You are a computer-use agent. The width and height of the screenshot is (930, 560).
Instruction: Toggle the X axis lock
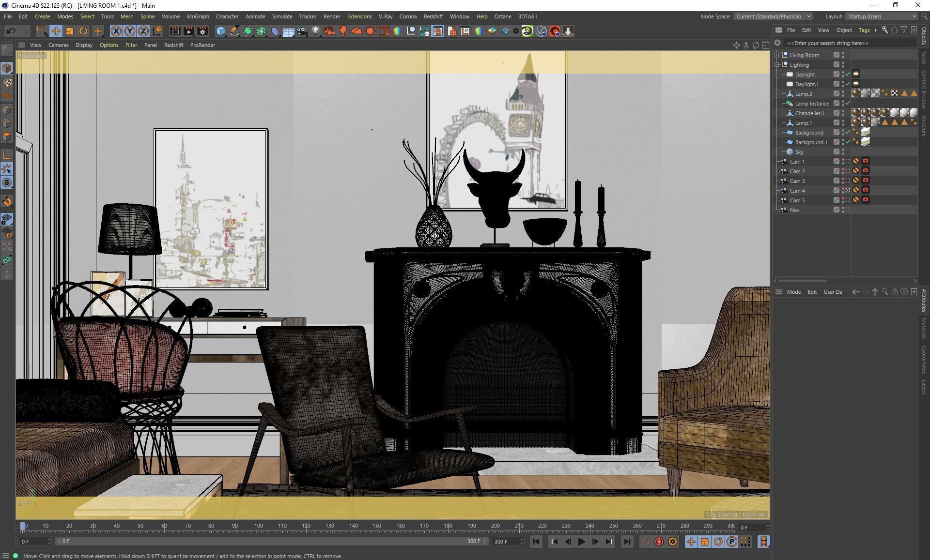point(116,31)
